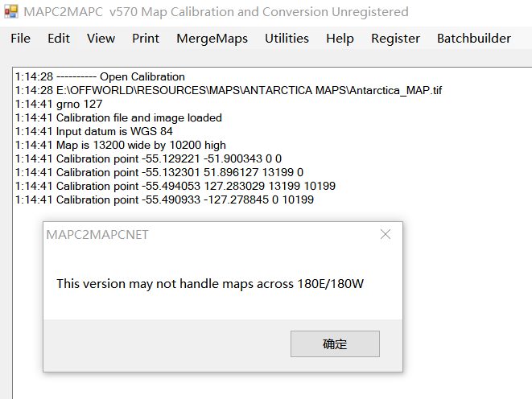Click the Antarctica_MAP.tif file path log line

tap(228, 90)
